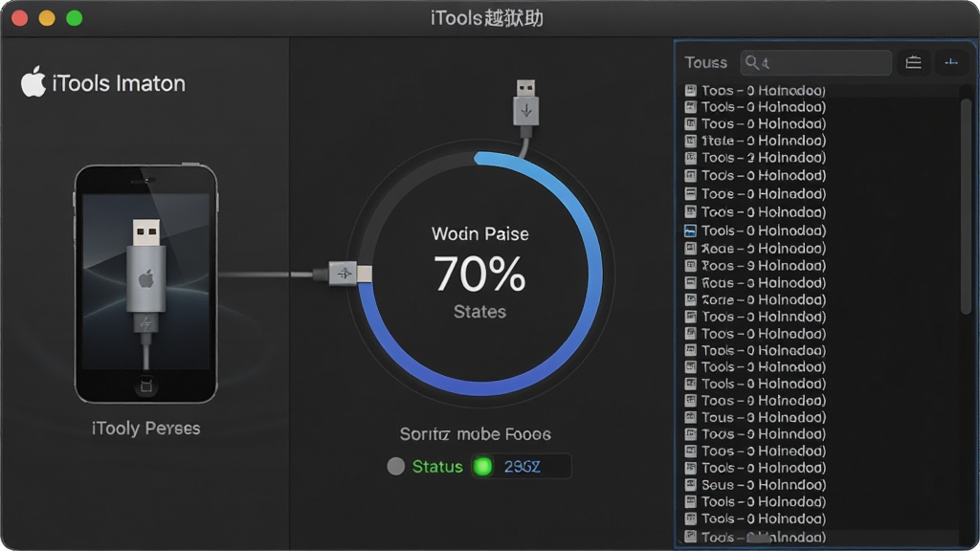Click the 'iTools Imaton' heading

119,83
